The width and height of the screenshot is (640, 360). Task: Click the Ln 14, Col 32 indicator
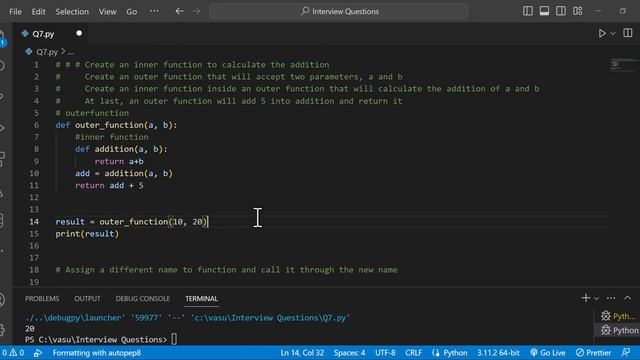coord(302,353)
